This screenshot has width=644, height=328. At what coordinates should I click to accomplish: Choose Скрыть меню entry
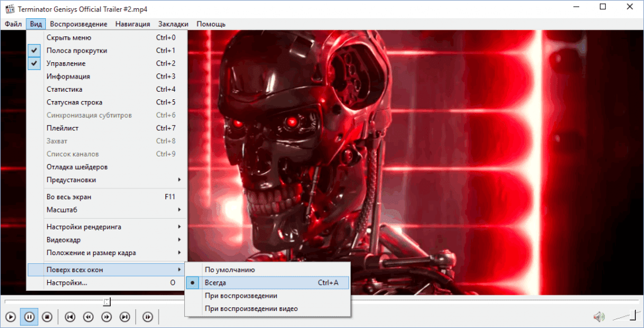(107, 38)
